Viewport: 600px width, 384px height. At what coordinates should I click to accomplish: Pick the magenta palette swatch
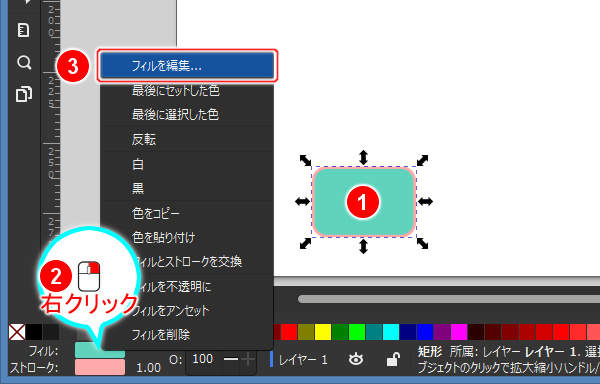point(459,332)
